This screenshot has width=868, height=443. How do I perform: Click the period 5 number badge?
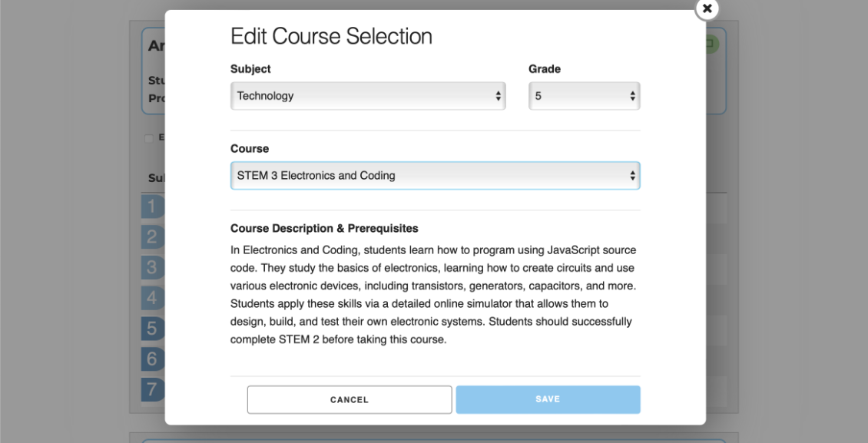tap(154, 329)
